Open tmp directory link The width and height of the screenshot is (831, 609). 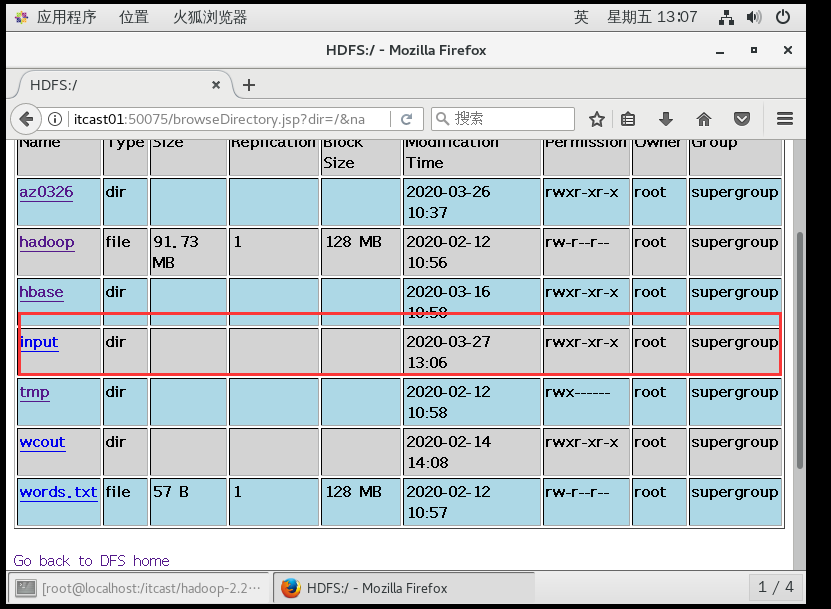34,392
